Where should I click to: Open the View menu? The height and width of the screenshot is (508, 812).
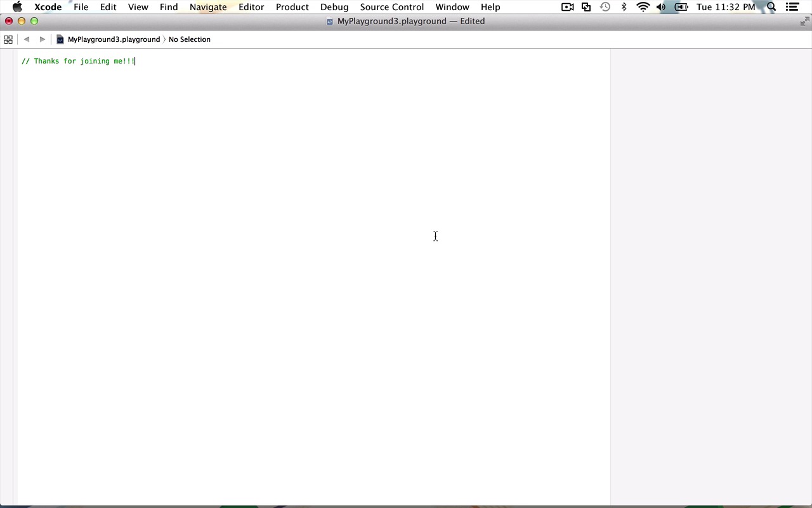138,7
